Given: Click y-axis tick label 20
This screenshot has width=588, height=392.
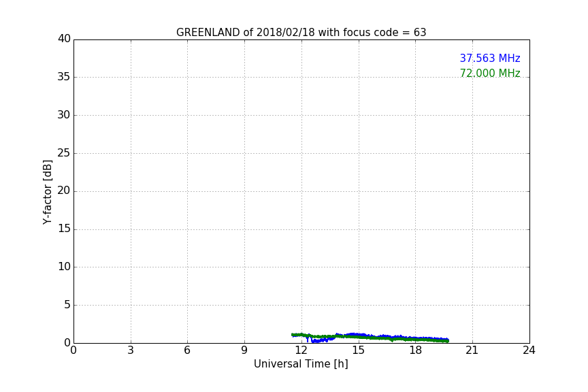Looking at the screenshot, I should pyautogui.click(x=64, y=191).
